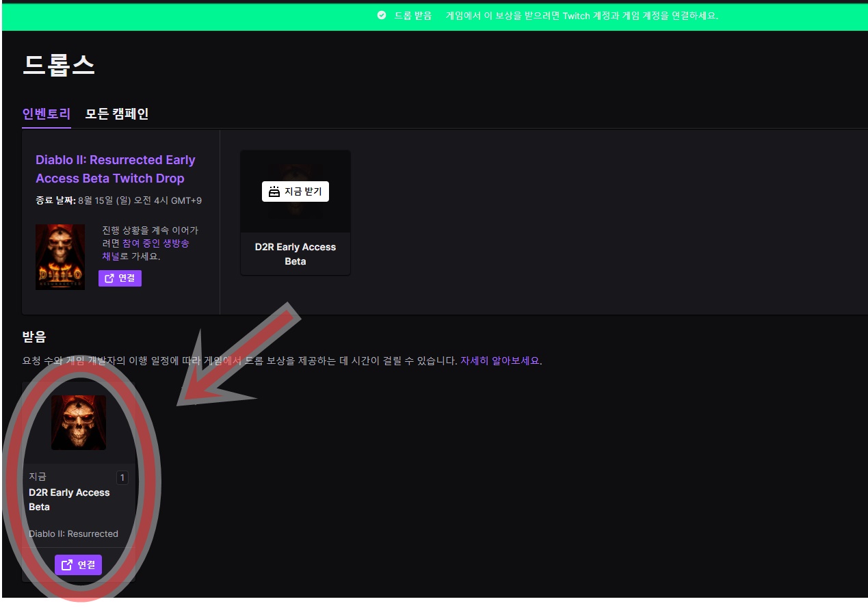Viewport: 868px width, 608px height.
Task: Click the D2R Early Access Beta title in the received card
Action: tap(69, 499)
